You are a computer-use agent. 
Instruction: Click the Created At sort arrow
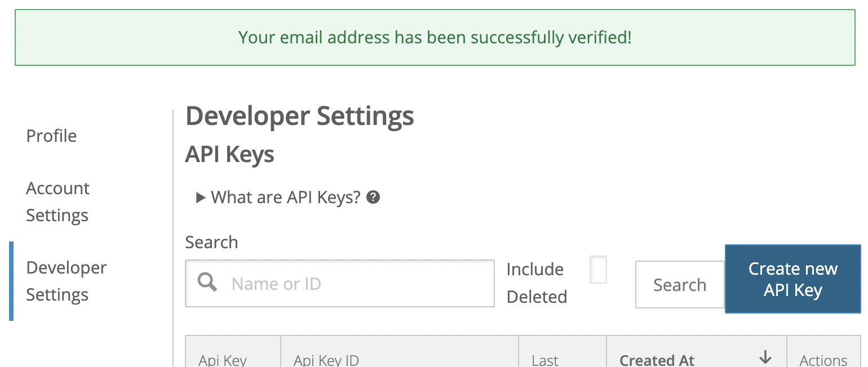[765, 357]
